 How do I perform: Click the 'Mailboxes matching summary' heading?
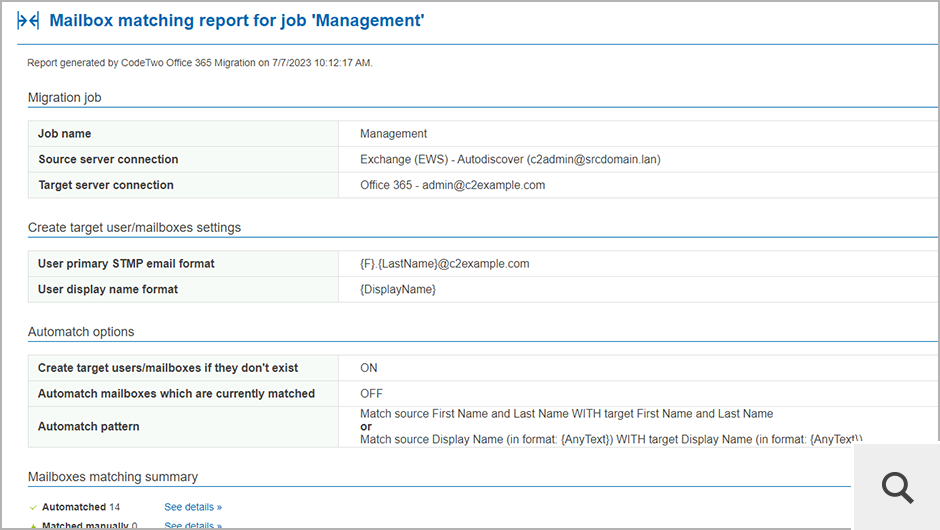pos(113,477)
